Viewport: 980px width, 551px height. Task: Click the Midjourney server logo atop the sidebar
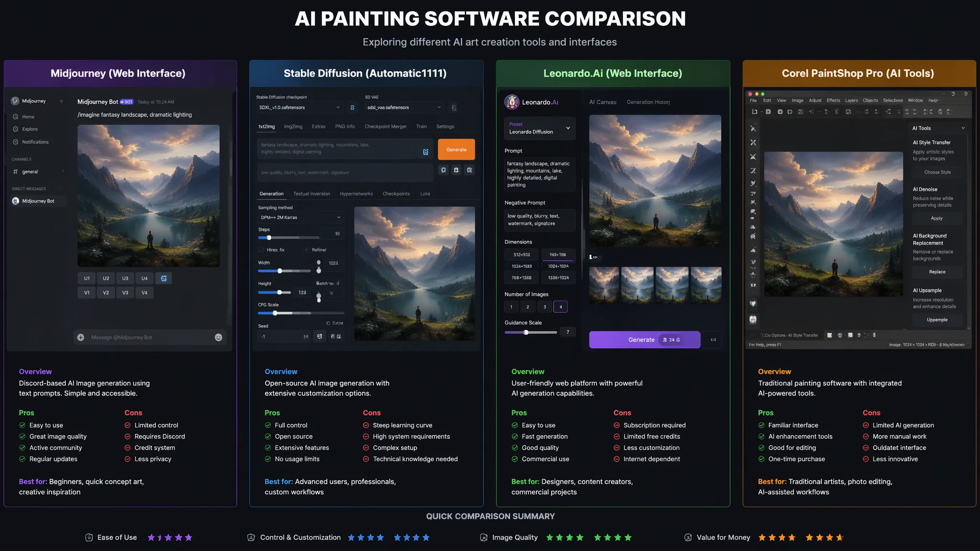coord(15,101)
